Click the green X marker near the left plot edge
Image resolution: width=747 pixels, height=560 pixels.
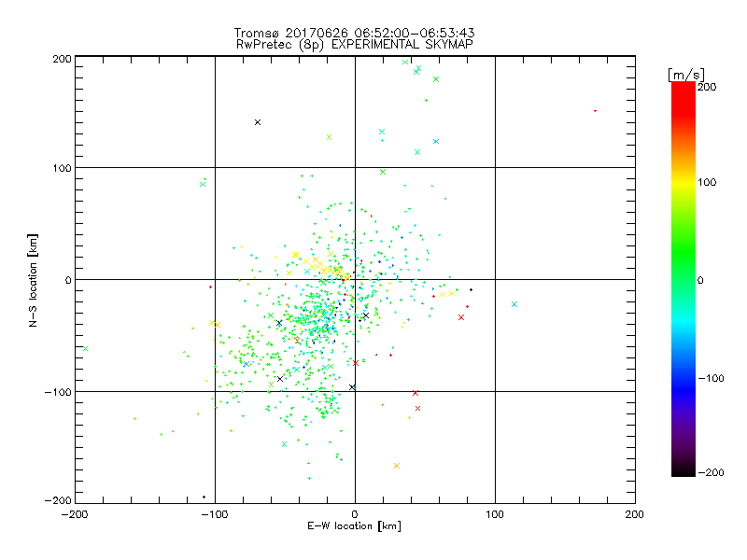click(86, 348)
